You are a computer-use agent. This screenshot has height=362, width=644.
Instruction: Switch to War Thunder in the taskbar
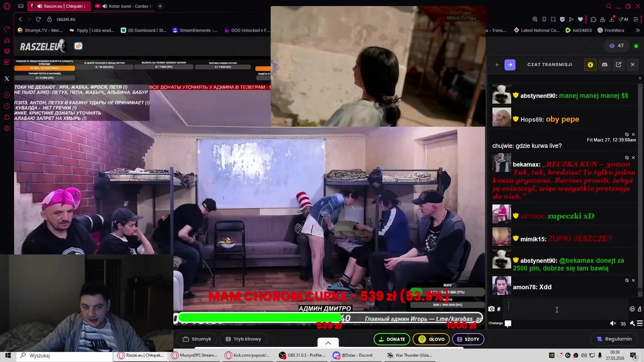409,355
